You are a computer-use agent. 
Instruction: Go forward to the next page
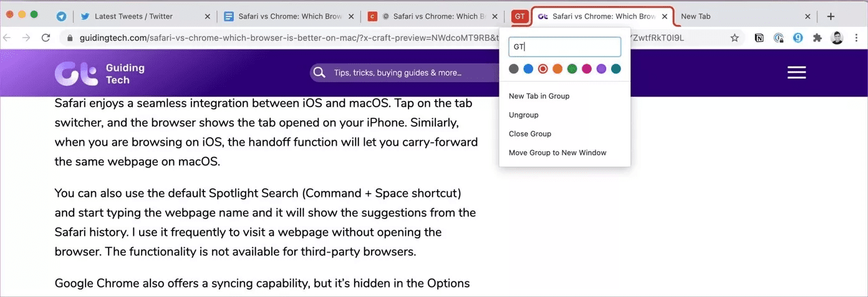tap(26, 38)
